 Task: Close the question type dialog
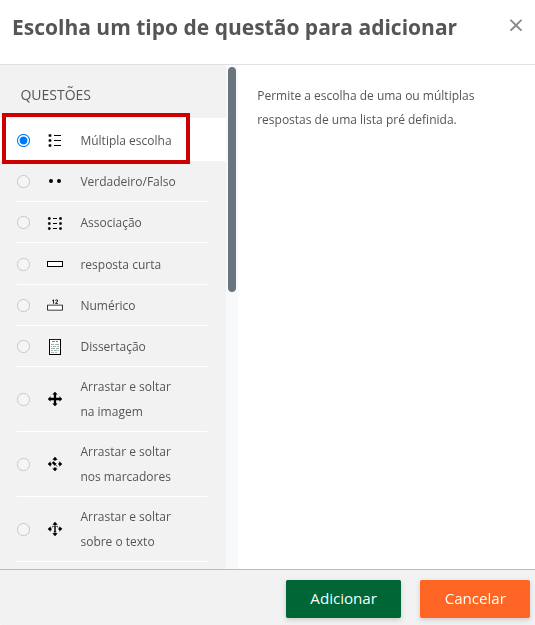click(516, 26)
